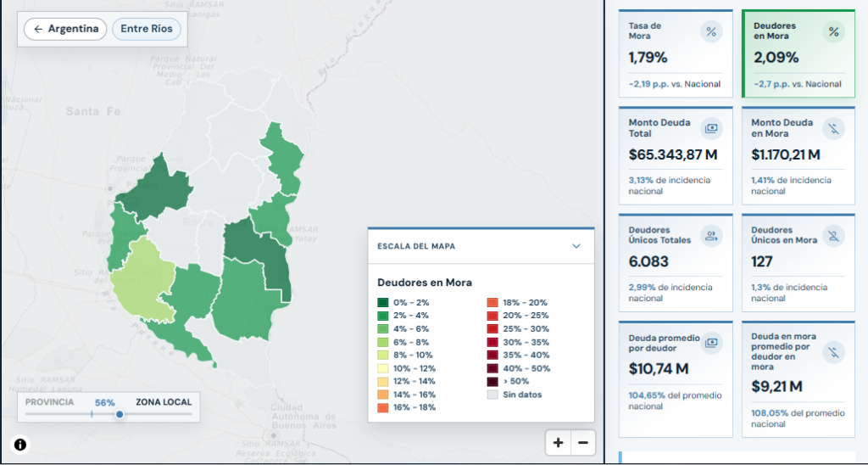Image resolution: width=868 pixels, height=465 pixels.
Task: Select the Deudores Únicos en Mora card
Action: (x=798, y=263)
